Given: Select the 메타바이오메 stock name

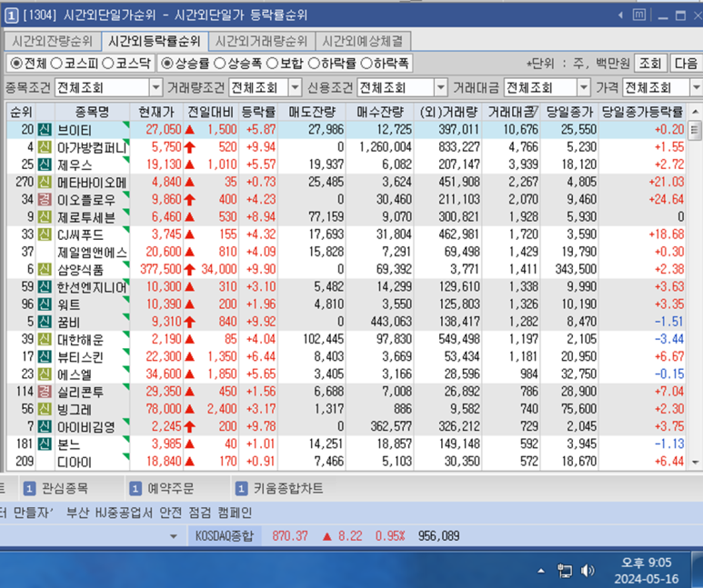Looking at the screenshot, I should coord(92,183).
